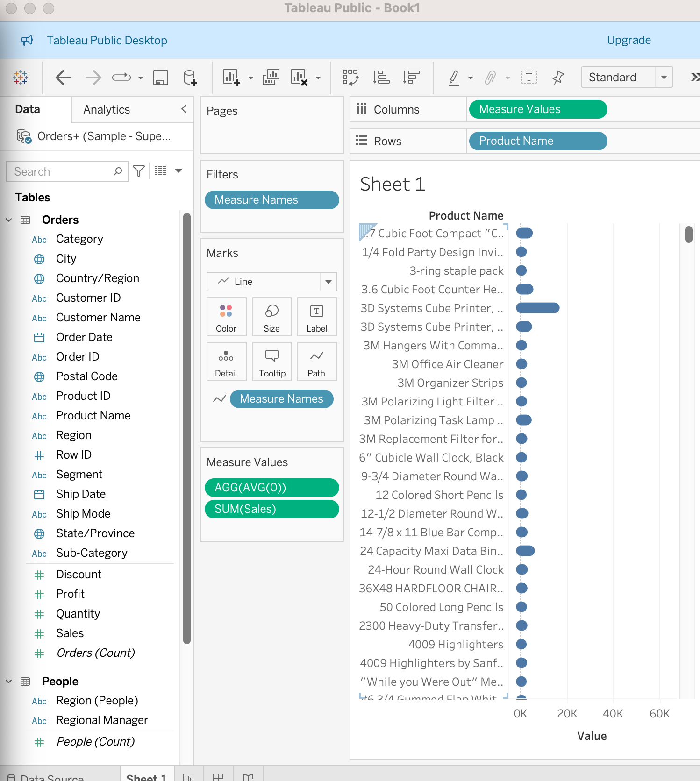This screenshot has height=781, width=700.
Task: Select the Profit measure field
Action: (70, 594)
